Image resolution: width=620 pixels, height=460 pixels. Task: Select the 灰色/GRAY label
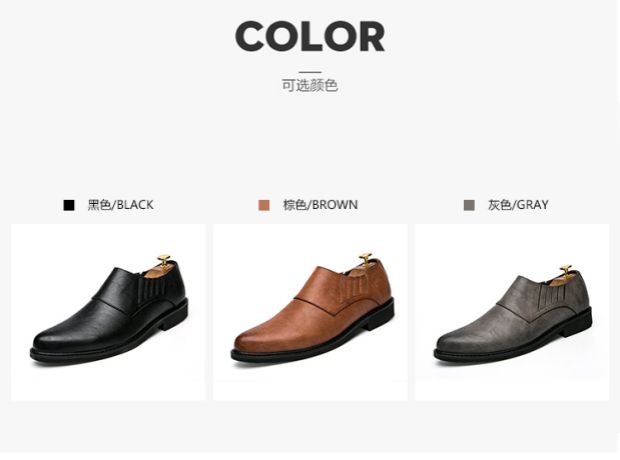[x=518, y=205]
